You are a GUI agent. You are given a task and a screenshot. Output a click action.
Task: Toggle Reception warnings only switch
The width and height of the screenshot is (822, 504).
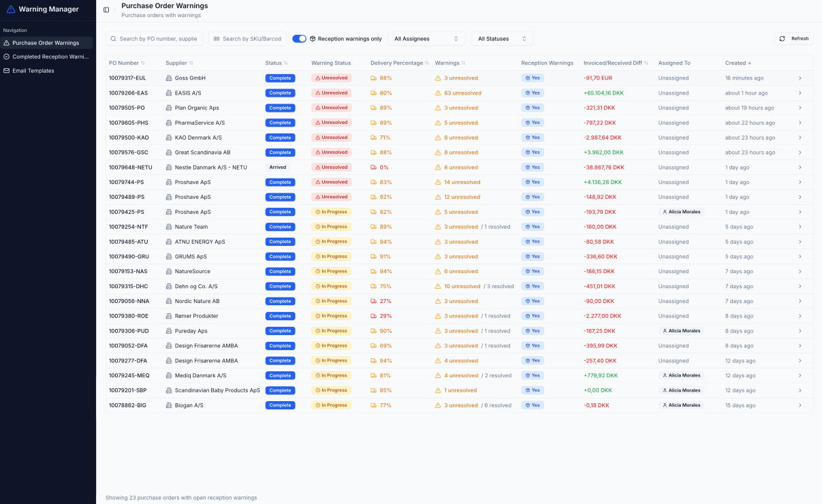coord(299,39)
